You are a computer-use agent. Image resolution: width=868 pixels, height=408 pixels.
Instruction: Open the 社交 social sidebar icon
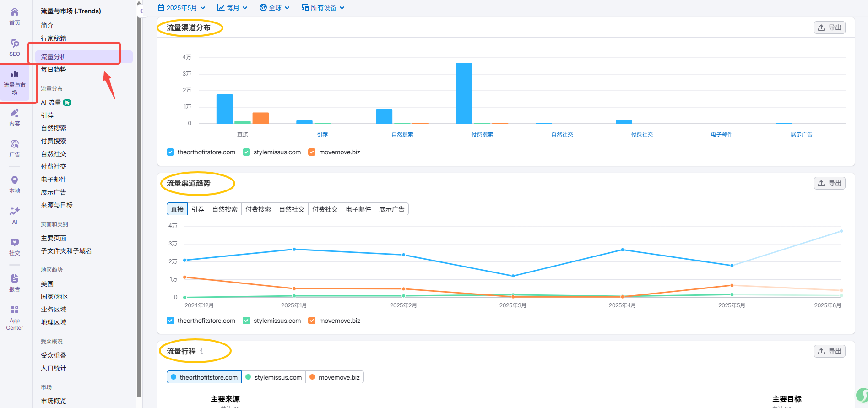[x=15, y=246]
